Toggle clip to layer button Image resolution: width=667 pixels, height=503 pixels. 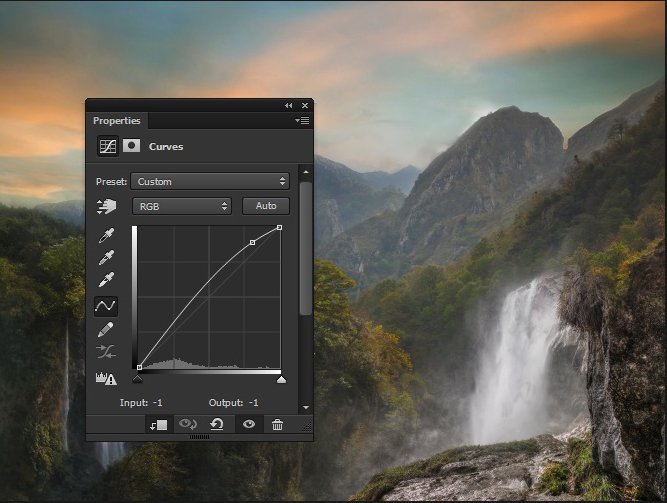158,424
